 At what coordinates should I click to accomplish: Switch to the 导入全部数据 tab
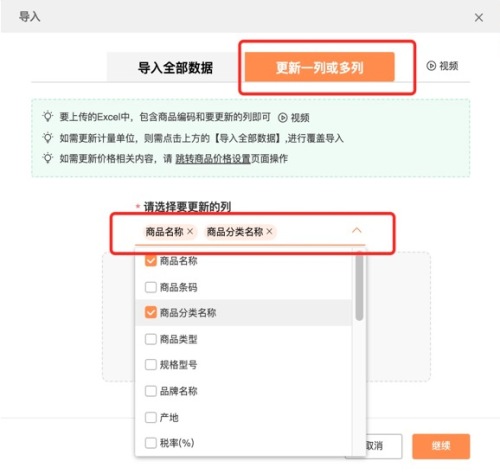coord(175,68)
